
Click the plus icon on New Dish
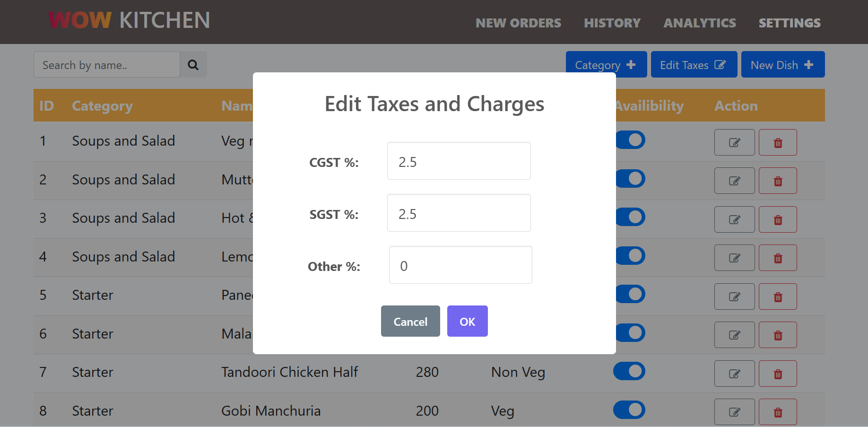coord(809,64)
